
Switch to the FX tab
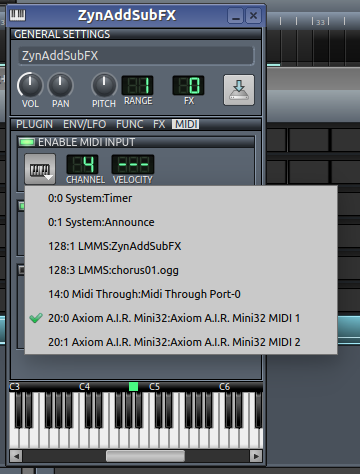pos(159,124)
